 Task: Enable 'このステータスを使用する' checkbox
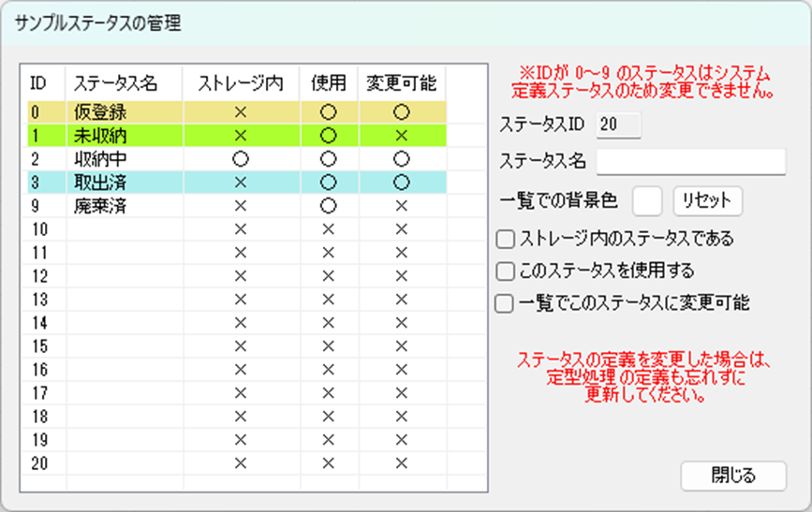506,271
